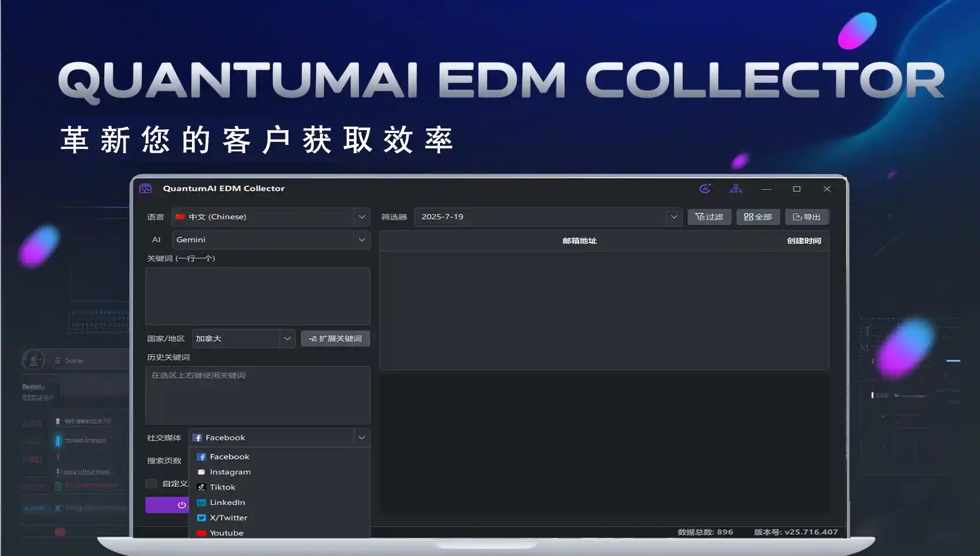Click the network hierarchy icon in title bar
The width and height of the screenshot is (980, 556).
pos(736,188)
